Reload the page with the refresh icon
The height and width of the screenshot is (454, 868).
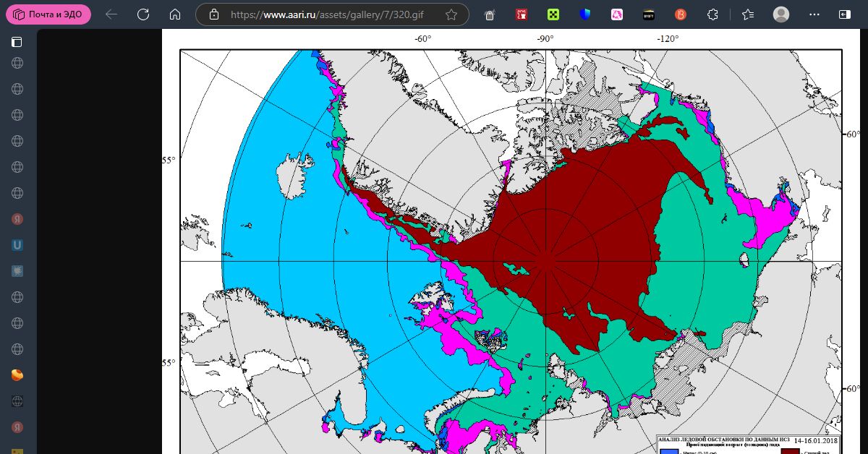pyautogui.click(x=143, y=14)
